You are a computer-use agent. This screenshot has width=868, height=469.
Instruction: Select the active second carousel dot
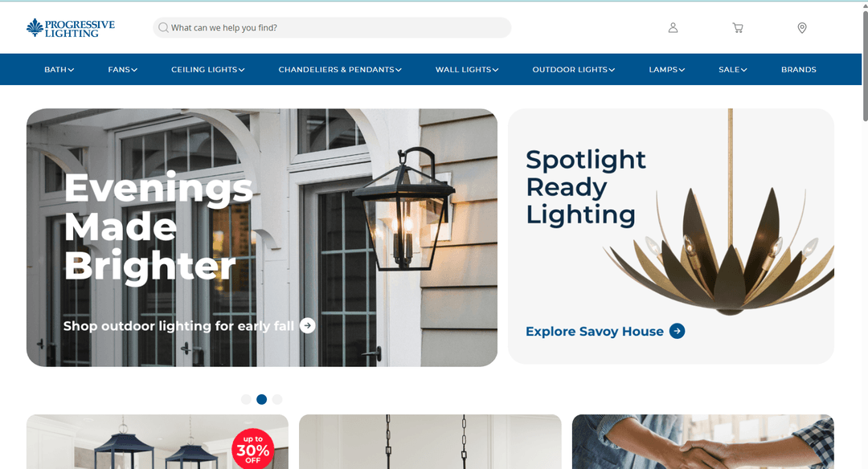tap(262, 399)
